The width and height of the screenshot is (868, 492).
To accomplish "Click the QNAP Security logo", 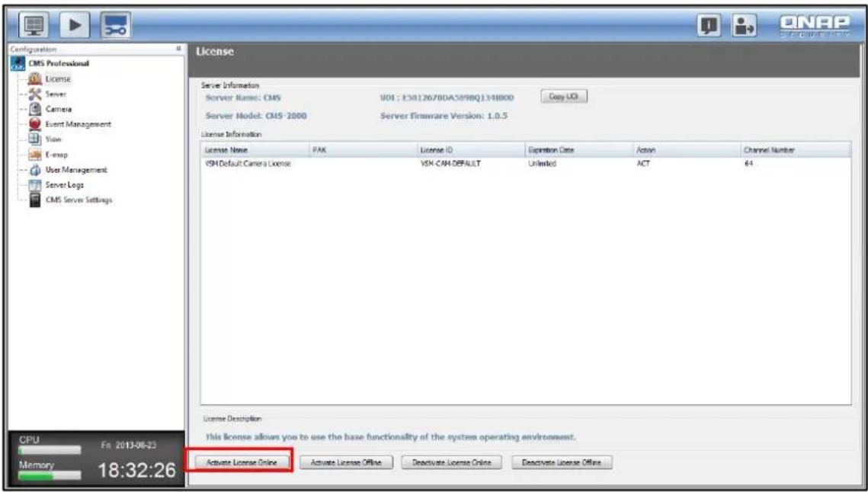I will [x=815, y=25].
